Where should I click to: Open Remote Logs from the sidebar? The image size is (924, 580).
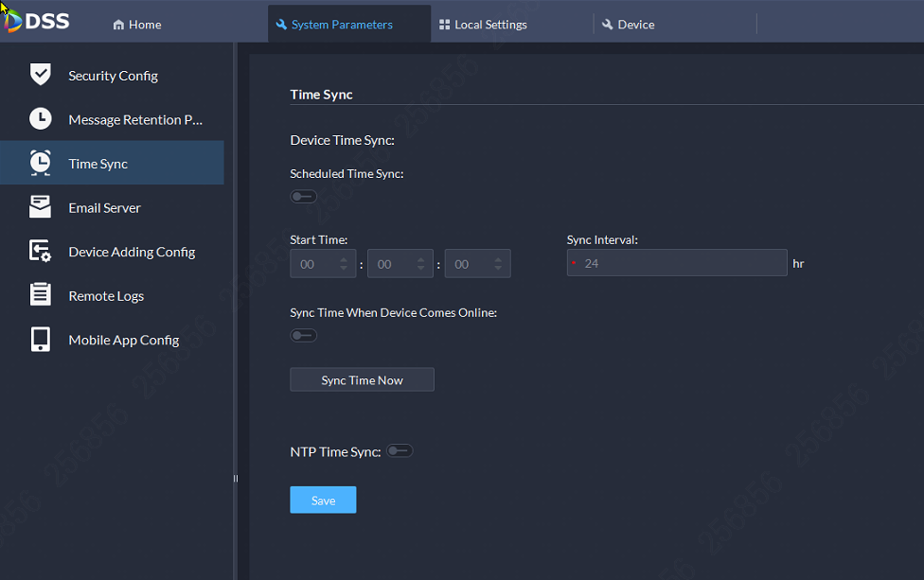point(112,295)
